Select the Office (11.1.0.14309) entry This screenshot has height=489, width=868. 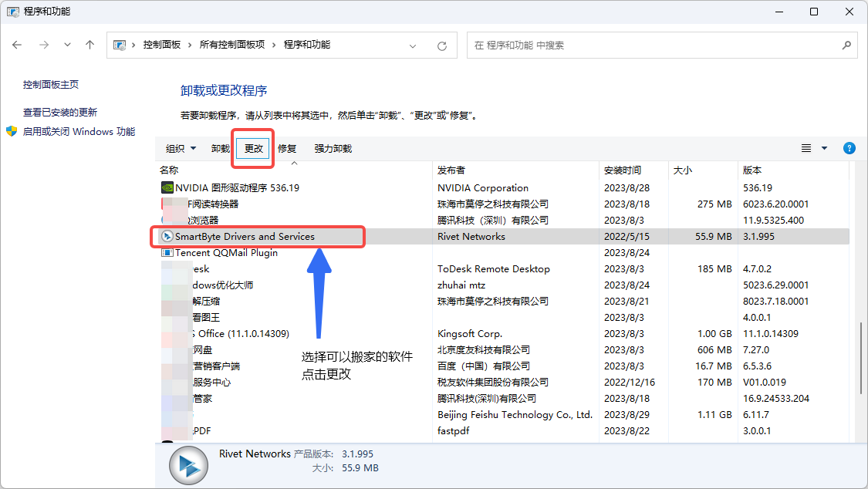click(x=502, y=333)
